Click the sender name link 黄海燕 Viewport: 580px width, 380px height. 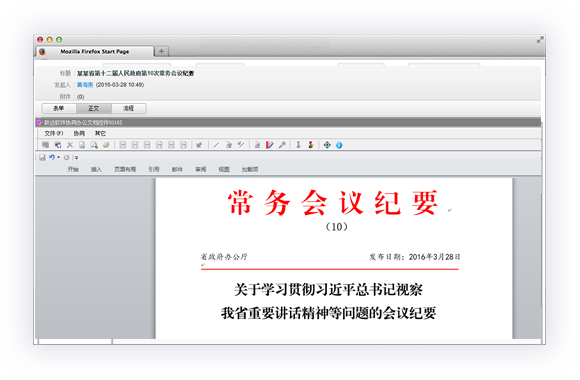click(x=85, y=85)
